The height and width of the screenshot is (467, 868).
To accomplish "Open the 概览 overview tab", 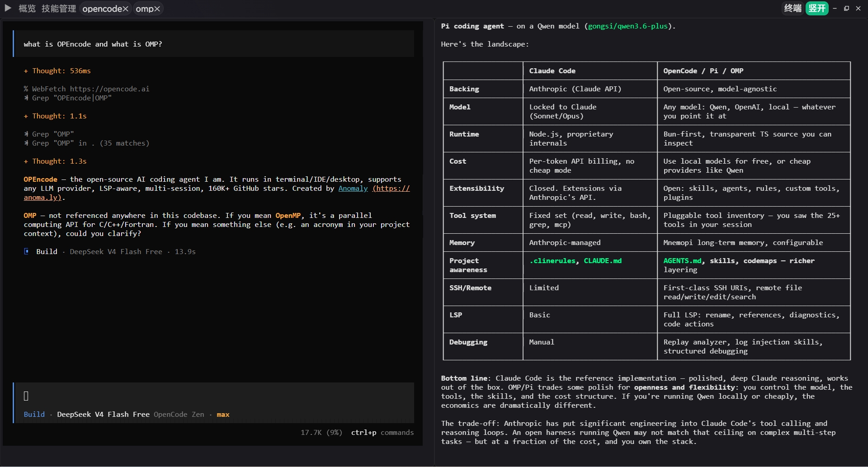I will [x=27, y=9].
